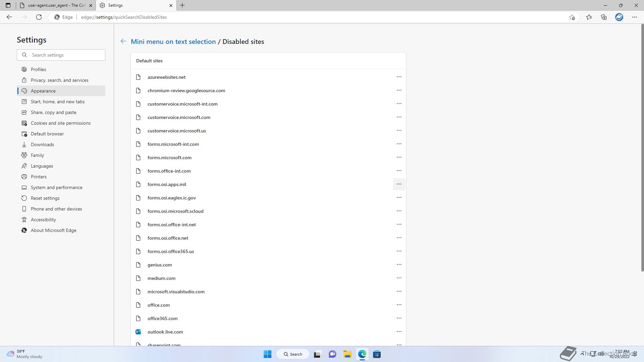The height and width of the screenshot is (362, 644).
Task: Refresh the current page
Action: pos(39,17)
